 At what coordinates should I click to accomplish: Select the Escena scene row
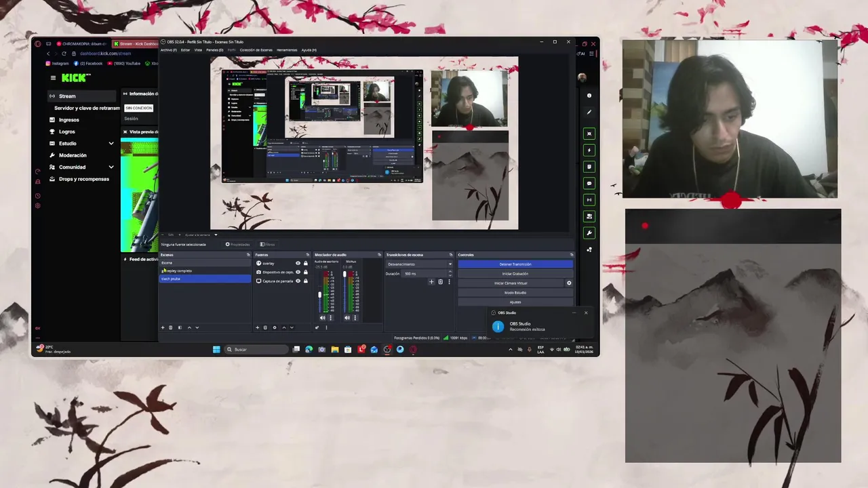click(x=205, y=262)
